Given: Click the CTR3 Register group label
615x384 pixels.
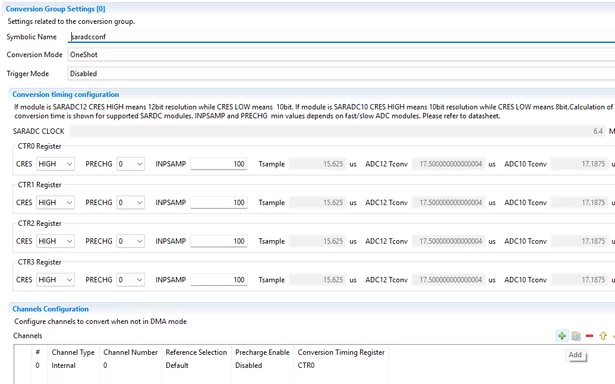Looking at the screenshot, I should pyautogui.click(x=39, y=262).
